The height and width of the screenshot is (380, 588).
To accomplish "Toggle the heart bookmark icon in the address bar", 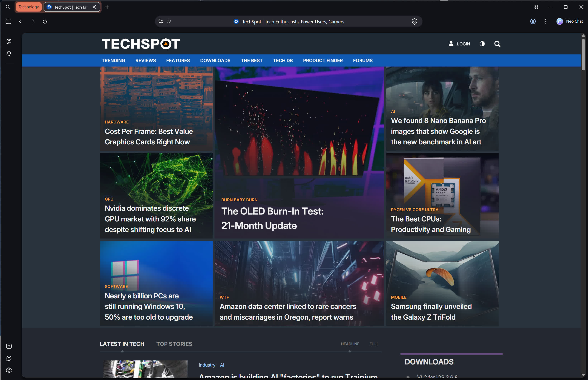I will click(x=169, y=21).
